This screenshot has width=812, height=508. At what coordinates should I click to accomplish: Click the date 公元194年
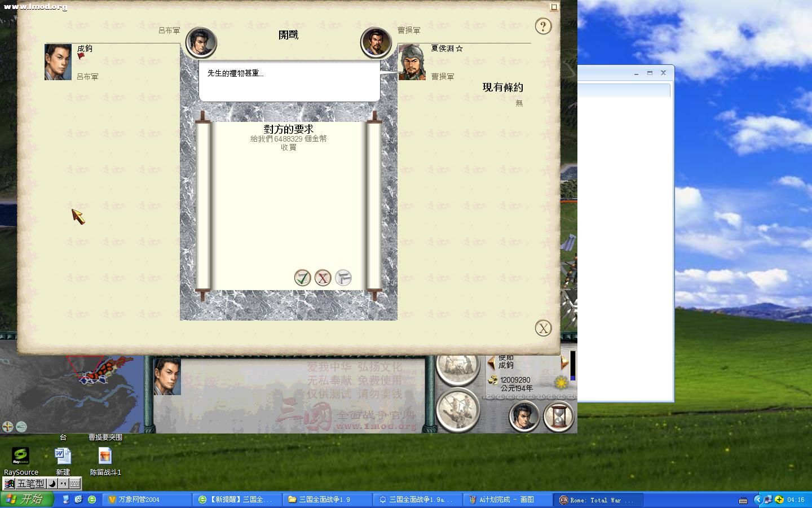tap(517, 388)
